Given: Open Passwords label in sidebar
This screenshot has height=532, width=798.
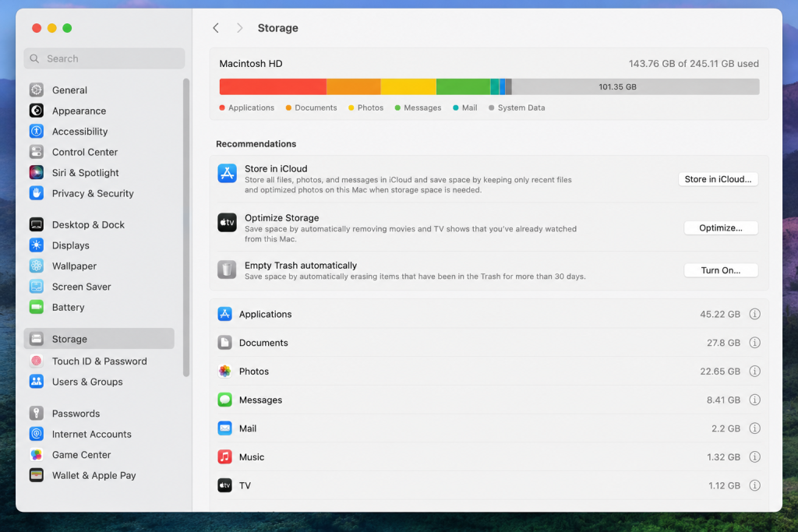Looking at the screenshot, I should pyautogui.click(x=76, y=414).
